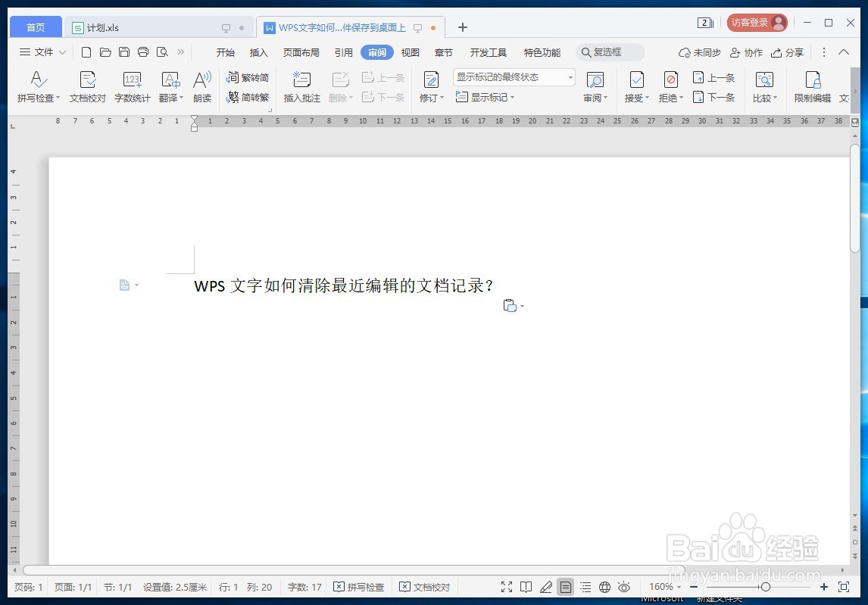Viewport: 868px width, 605px height.
Task: Expand 拒绝 dropdown
Action: click(x=681, y=98)
